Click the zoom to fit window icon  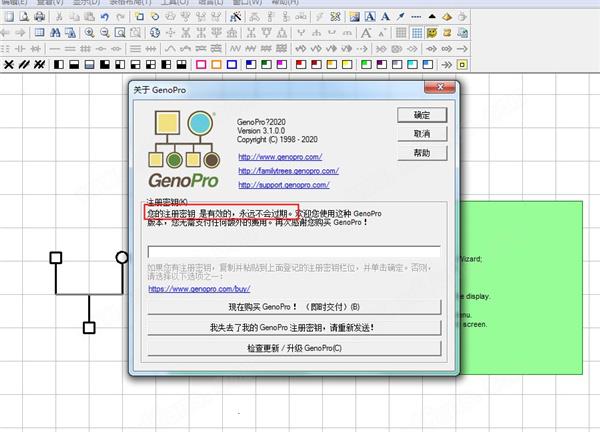tap(120, 33)
